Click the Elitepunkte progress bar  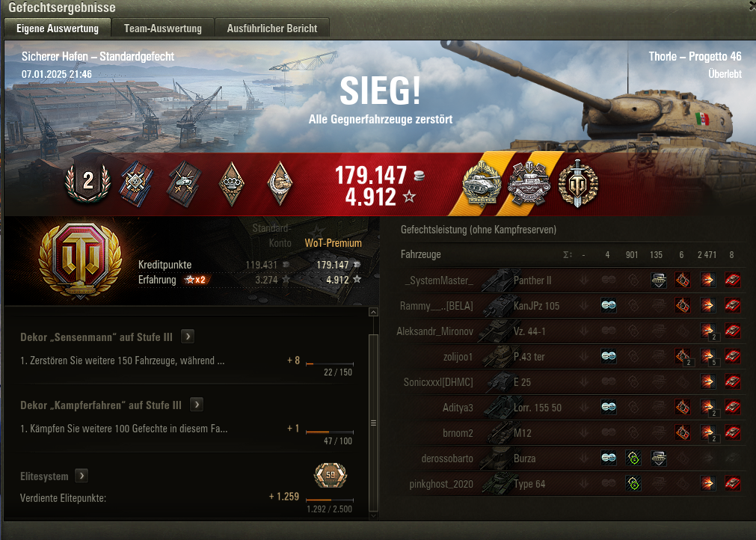pos(329,500)
